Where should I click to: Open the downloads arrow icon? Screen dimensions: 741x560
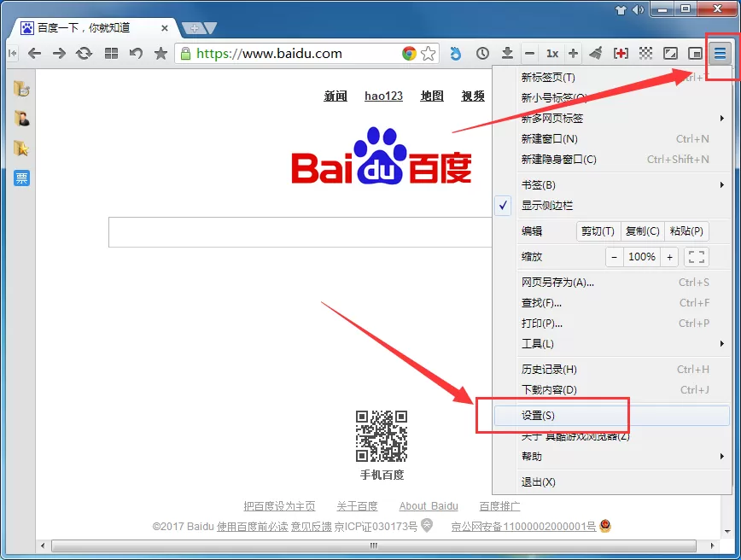[x=507, y=54]
